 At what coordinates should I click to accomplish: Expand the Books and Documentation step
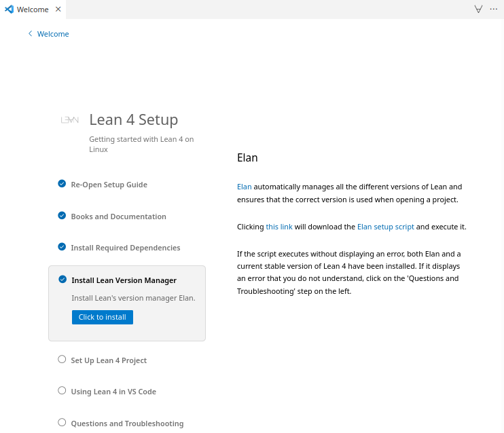(119, 216)
